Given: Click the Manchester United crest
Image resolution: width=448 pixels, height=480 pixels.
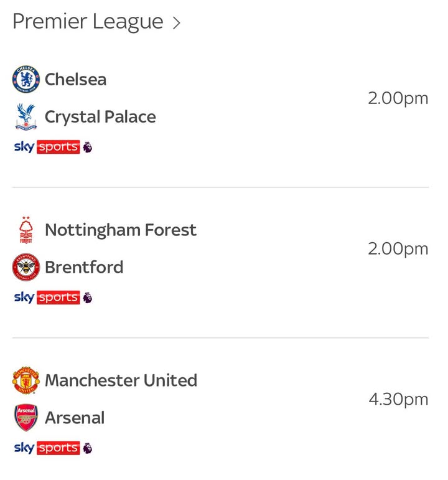Looking at the screenshot, I should coord(26,380).
